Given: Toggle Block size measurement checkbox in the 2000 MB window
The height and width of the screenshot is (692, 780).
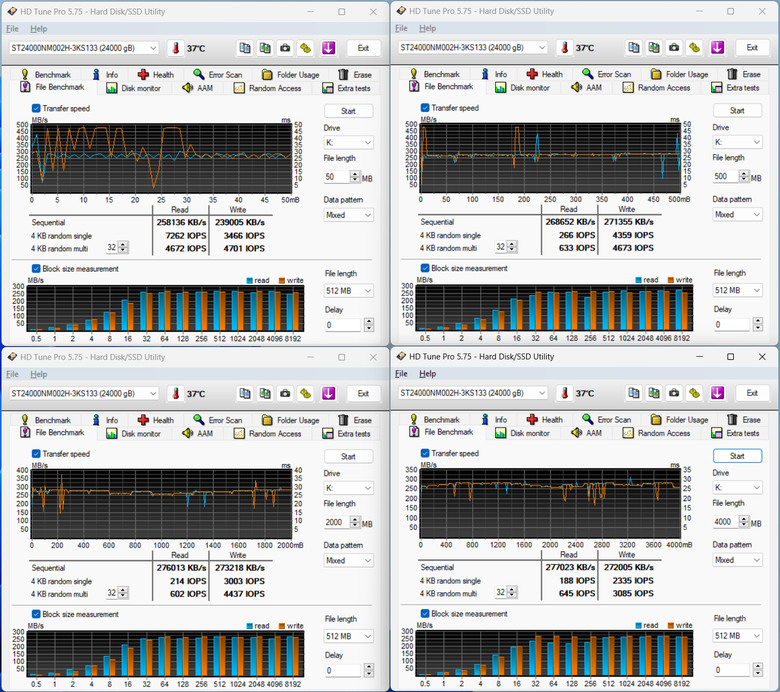Looking at the screenshot, I should tap(36, 614).
